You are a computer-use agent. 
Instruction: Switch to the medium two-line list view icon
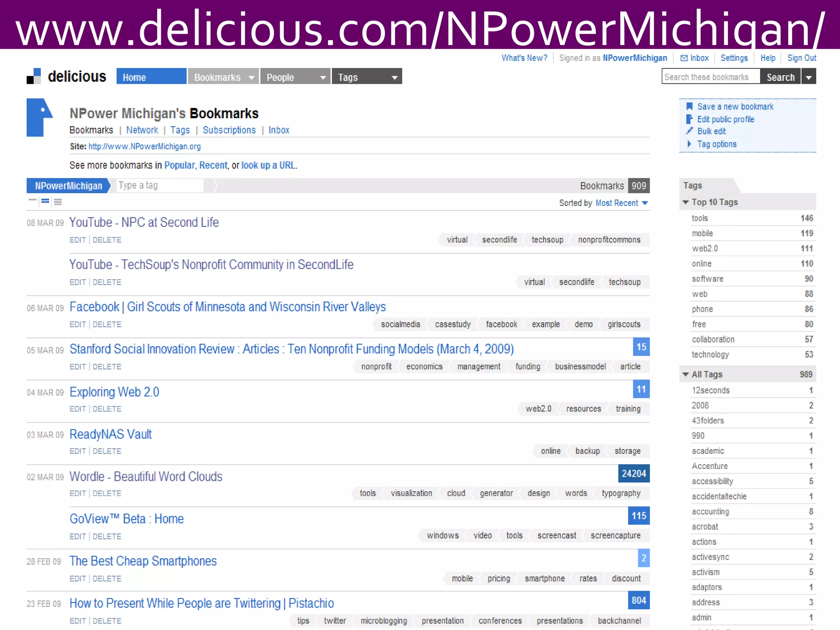pyautogui.click(x=46, y=201)
